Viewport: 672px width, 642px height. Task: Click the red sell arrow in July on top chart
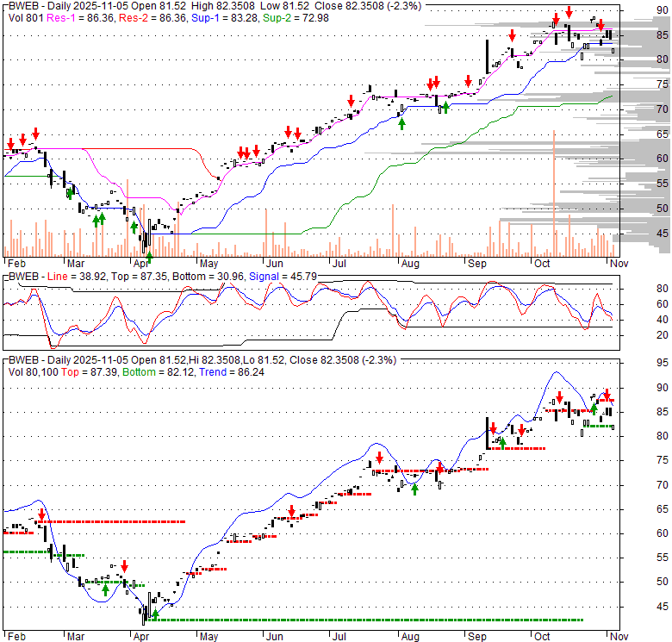coord(351,99)
